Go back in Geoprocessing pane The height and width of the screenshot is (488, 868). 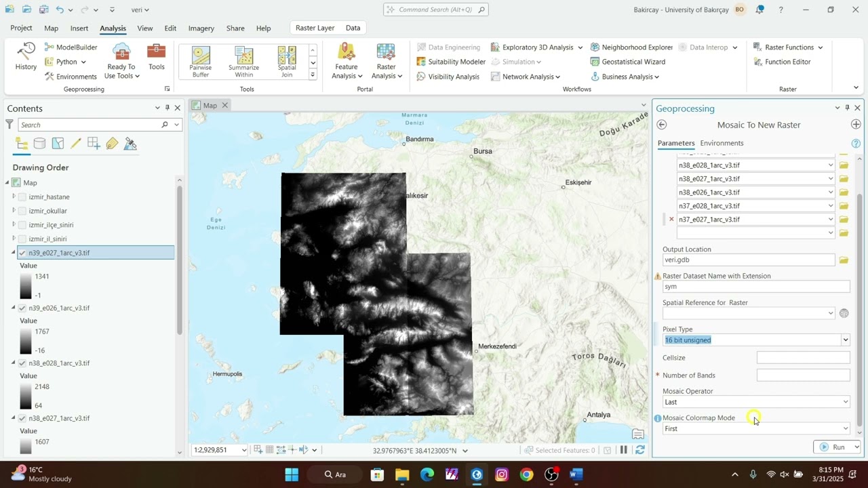(x=662, y=125)
